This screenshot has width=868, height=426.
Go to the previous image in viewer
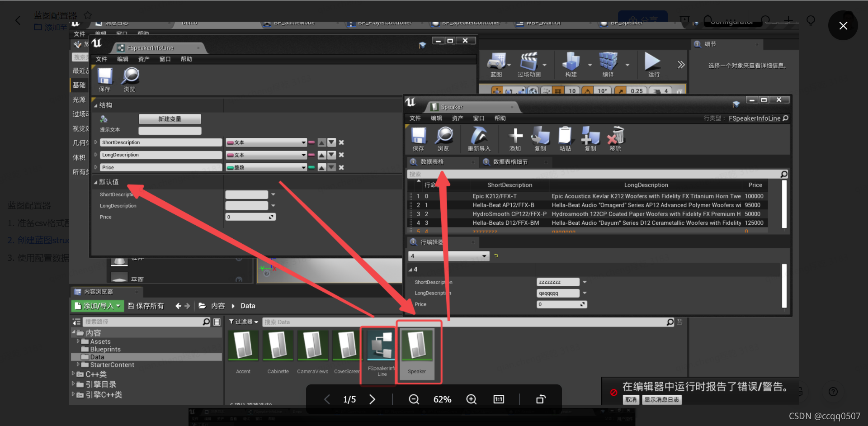click(327, 399)
